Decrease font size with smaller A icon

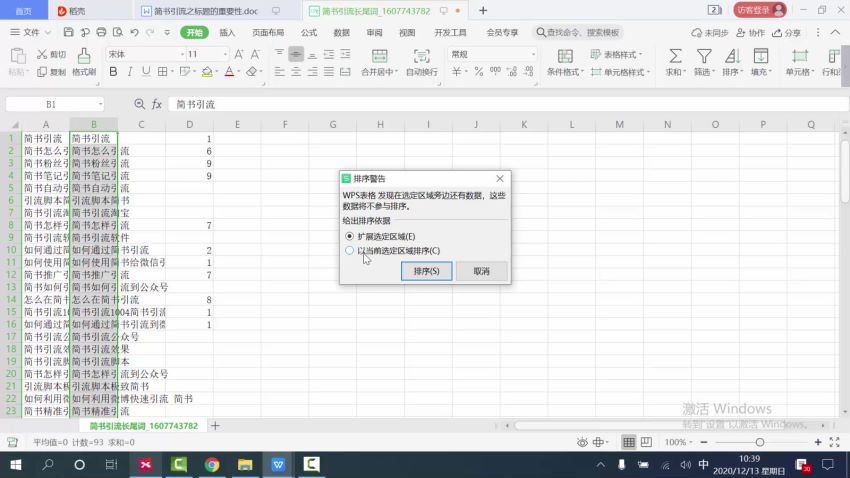(x=255, y=54)
